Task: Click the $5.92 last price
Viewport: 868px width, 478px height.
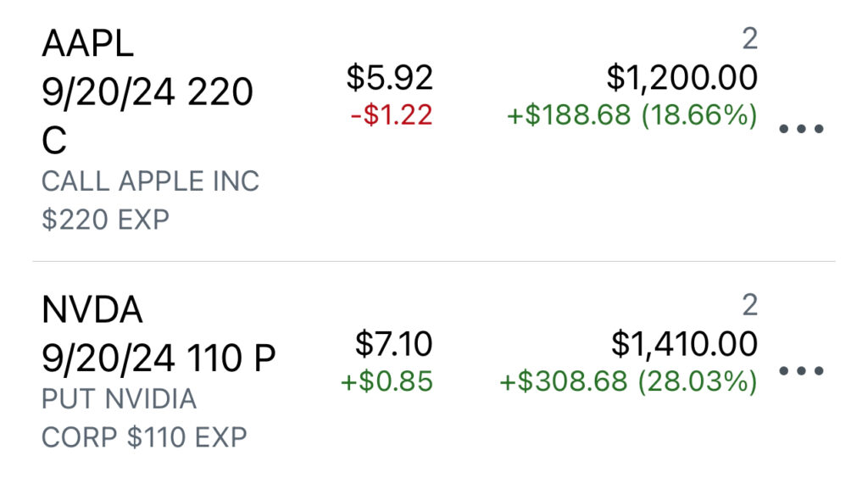Action: point(390,77)
